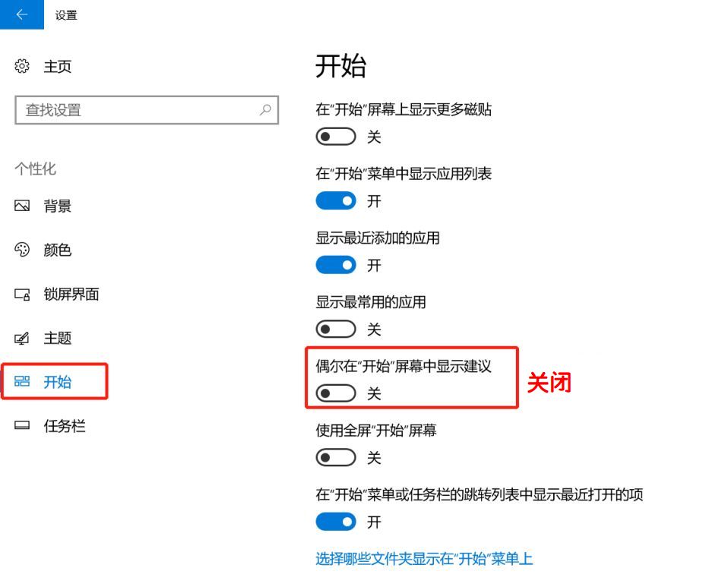Disable 显示最近打开的项 jump list toggle
This screenshot has height=574, width=728.
click(337, 522)
